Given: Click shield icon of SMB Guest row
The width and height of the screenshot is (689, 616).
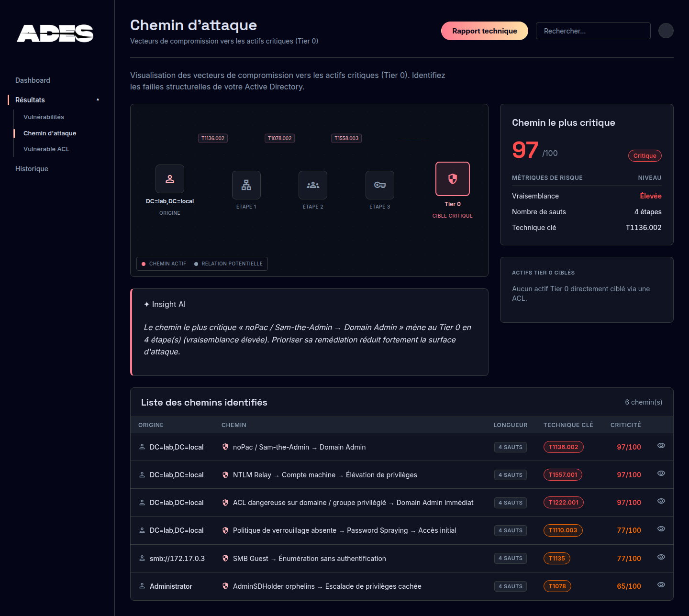Looking at the screenshot, I should coord(225,558).
